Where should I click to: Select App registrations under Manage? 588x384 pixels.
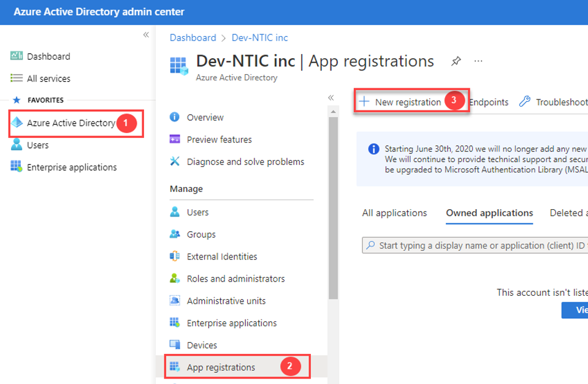221,367
